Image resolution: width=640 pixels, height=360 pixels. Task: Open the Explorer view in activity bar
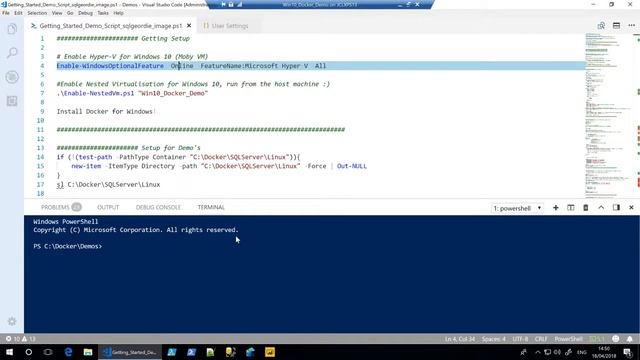click(12, 29)
